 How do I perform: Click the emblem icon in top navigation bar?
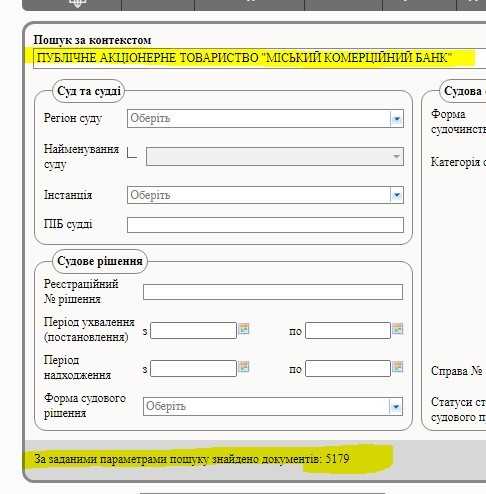[77, 3]
